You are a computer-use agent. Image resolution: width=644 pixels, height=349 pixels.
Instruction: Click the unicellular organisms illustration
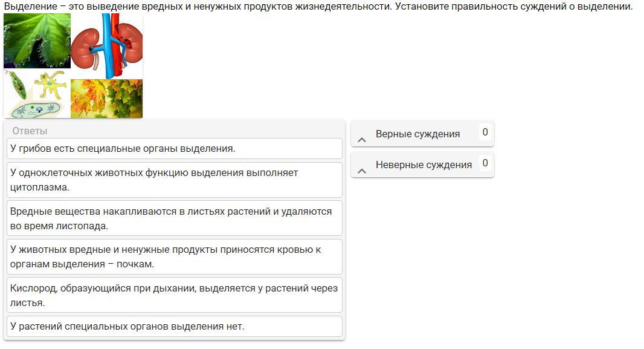pyautogui.click(x=37, y=94)
